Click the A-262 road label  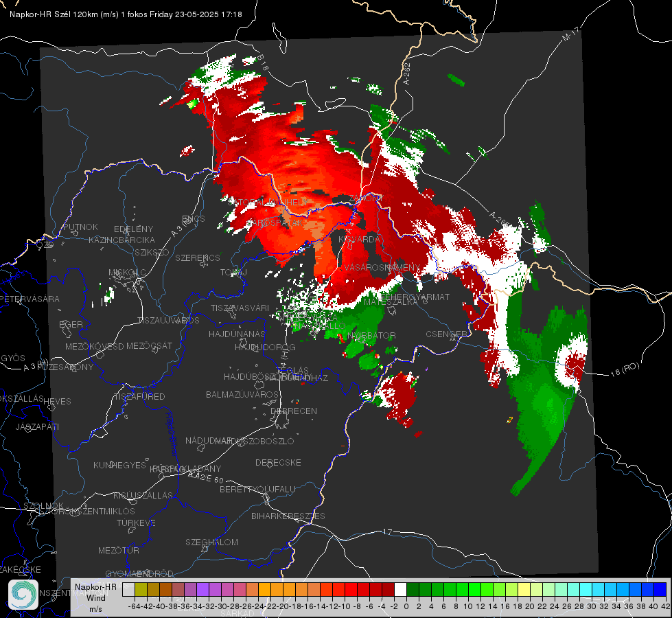click(x=407, y=73)
